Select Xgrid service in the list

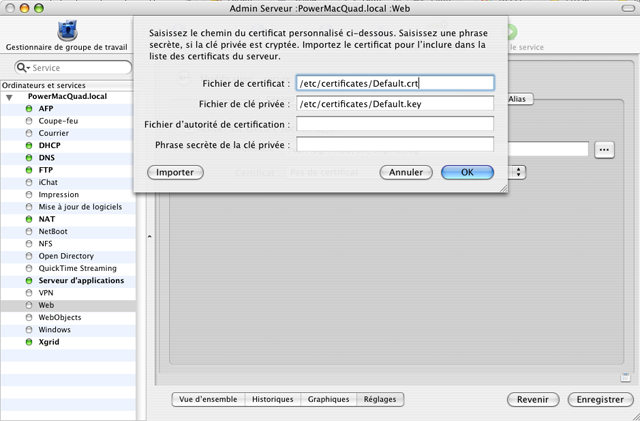pyautogui.click(x=69, y=342)
